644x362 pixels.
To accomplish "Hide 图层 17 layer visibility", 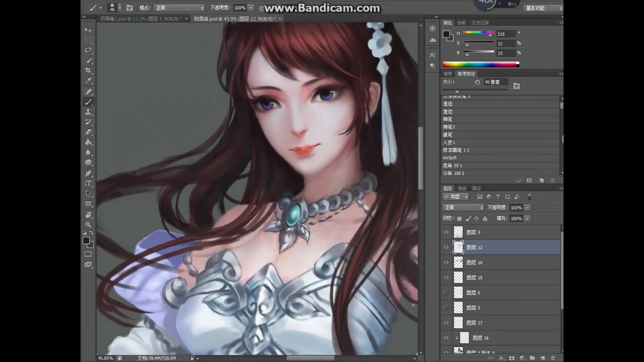I will click(446, 323).
